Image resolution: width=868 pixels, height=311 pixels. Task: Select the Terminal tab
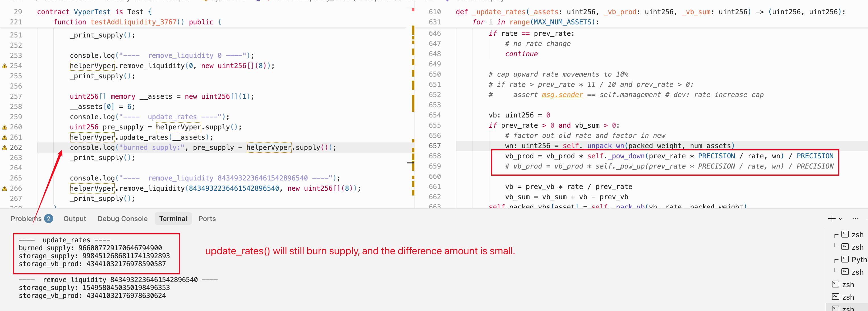[x=173, y=219]
